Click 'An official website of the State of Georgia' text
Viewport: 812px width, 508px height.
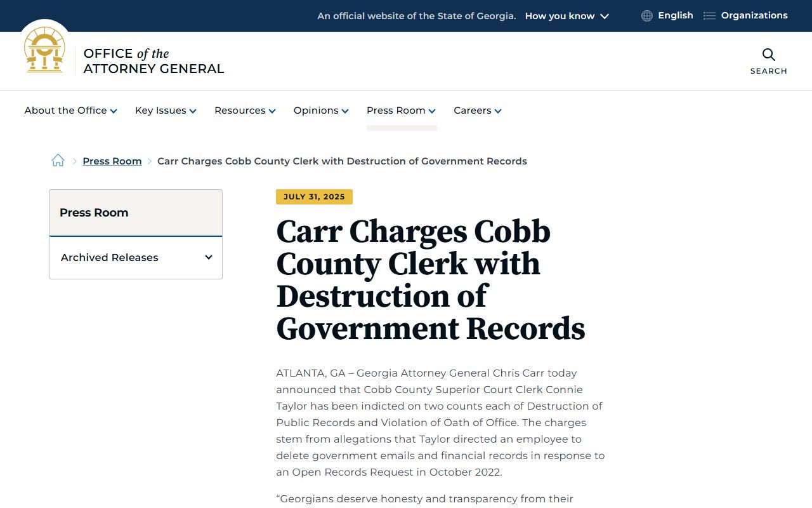[x=417, y=16]
